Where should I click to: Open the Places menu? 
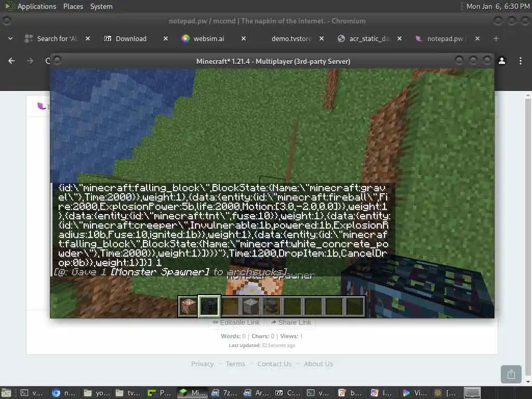click(x=73, y=6)
